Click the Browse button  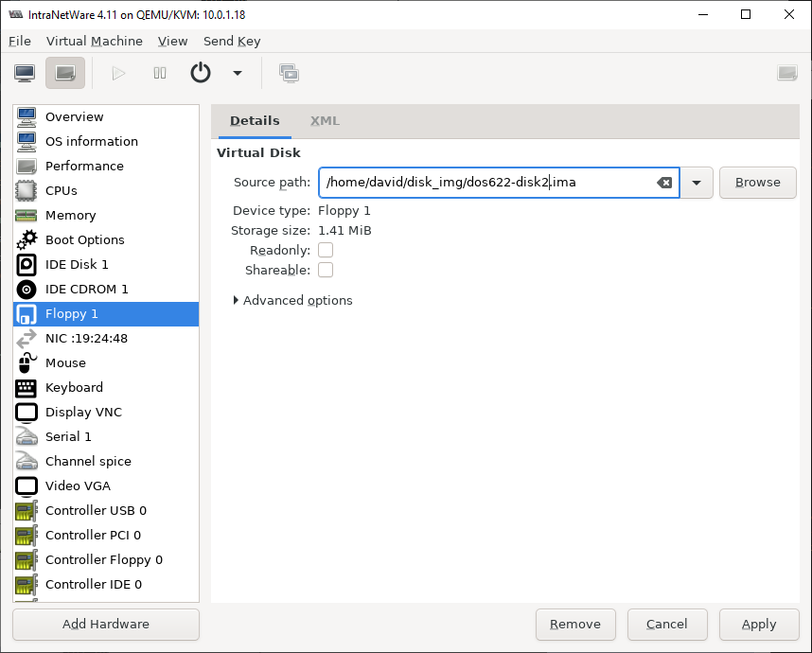pyautogui.click(x=758, y=183)
